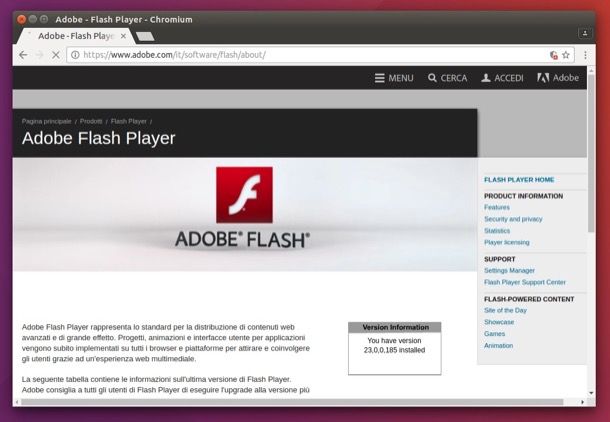View site info icon in address bar
This screenshot has width=610, height=422.
pos(75,55)
